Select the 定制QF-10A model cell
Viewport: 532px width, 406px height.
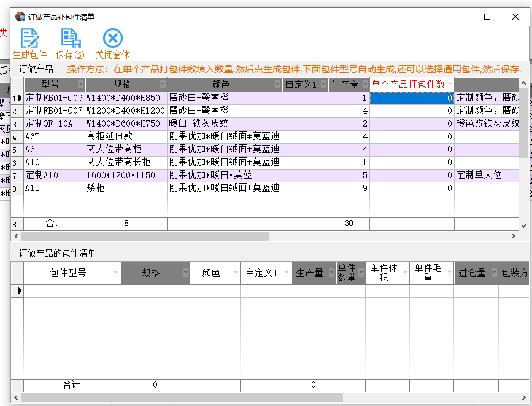coord(54,123)
